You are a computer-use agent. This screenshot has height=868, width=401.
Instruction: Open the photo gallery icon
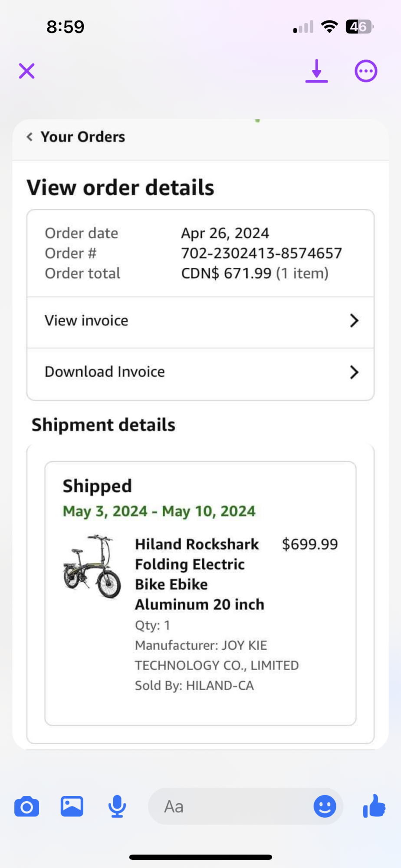click(72, 807)
